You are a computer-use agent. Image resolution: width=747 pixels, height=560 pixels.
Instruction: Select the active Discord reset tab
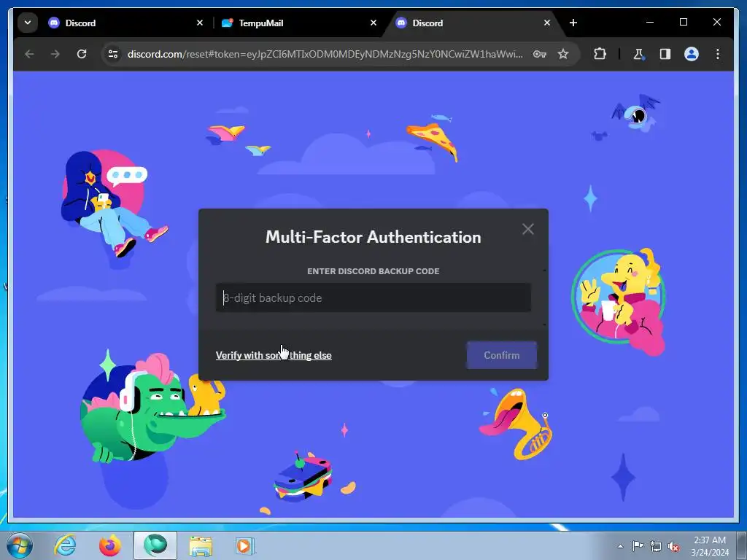(x=472, y=23)
